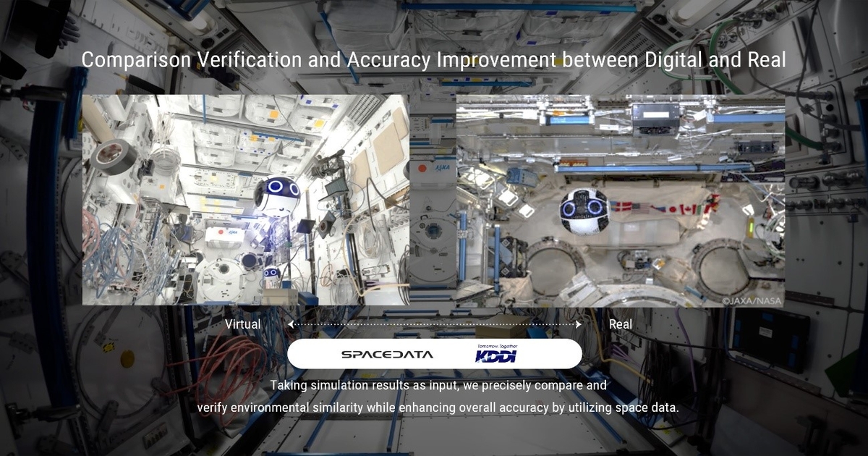Click the US flag above the robot
The height and width of the screenshot is (456, 868).
click(x=640, y=208)
